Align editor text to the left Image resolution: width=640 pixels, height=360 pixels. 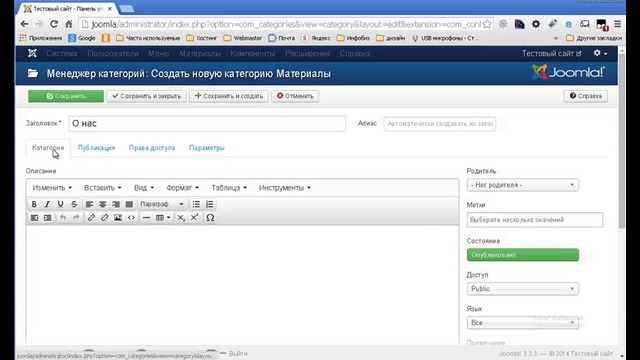pos(89,204)
